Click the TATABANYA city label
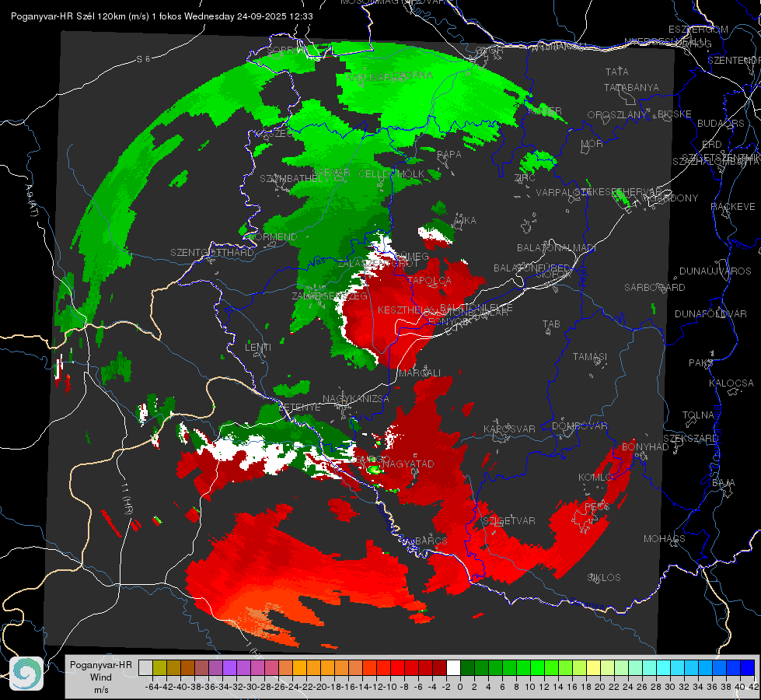 631,87
